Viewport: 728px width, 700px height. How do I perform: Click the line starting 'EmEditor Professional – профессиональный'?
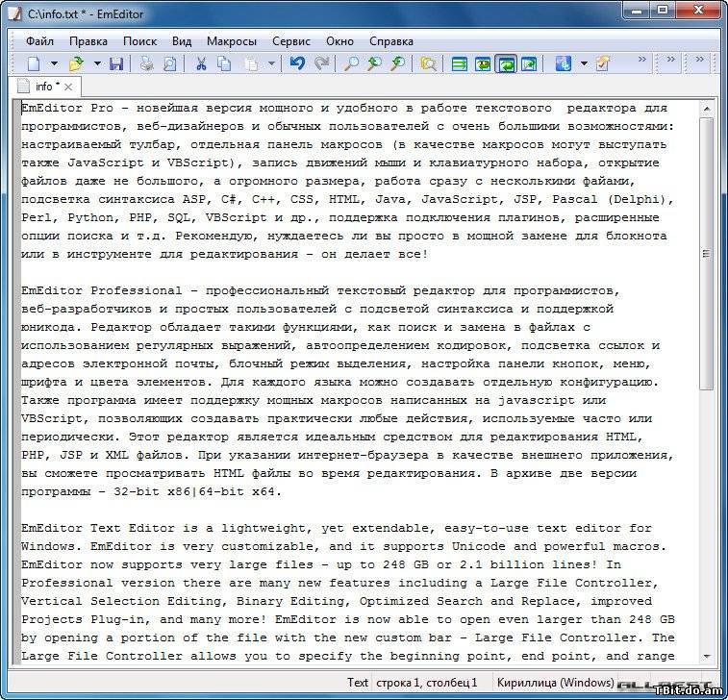tap(321, 291)
